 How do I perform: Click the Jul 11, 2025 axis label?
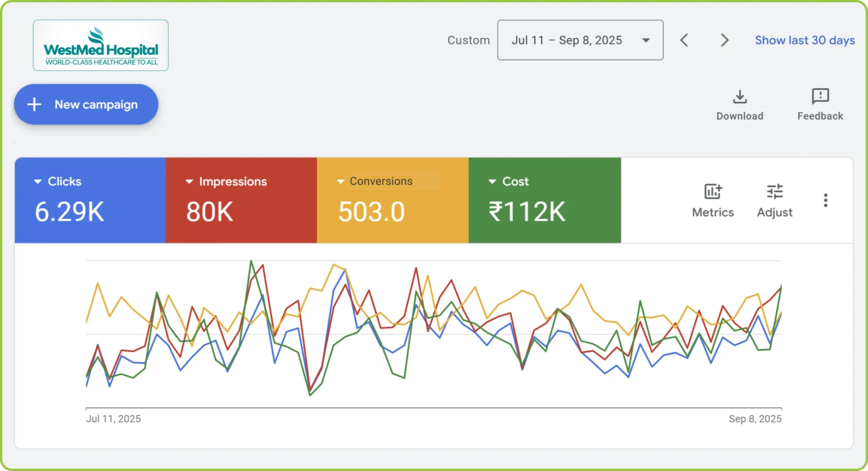[114, 419]
